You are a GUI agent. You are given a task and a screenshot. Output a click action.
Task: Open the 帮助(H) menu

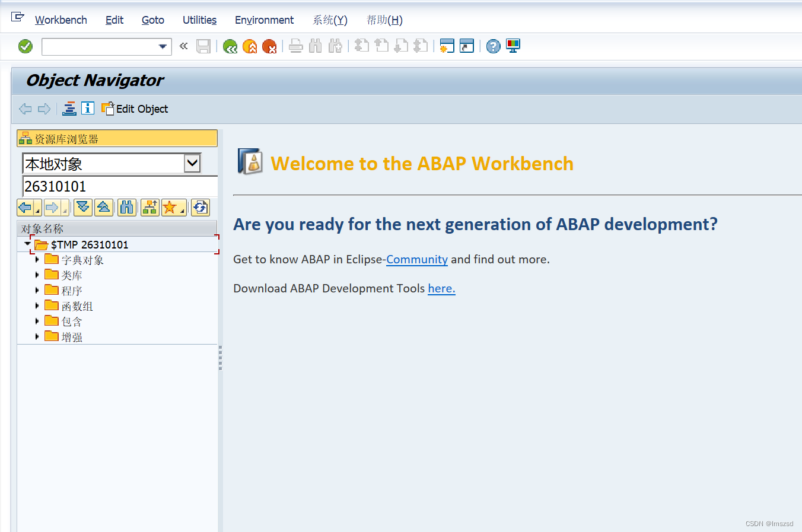(x=384, y=20)
